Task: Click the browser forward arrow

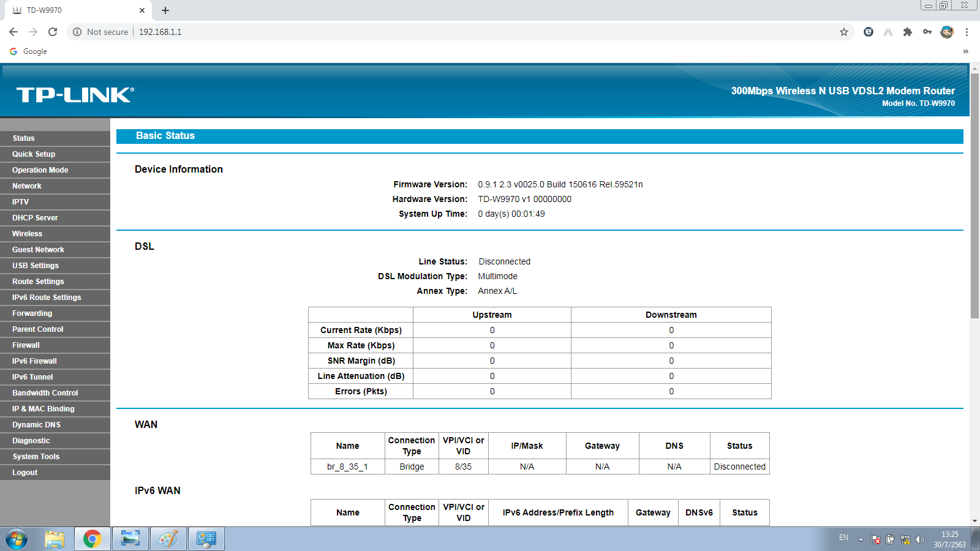Action: [33, 32]
